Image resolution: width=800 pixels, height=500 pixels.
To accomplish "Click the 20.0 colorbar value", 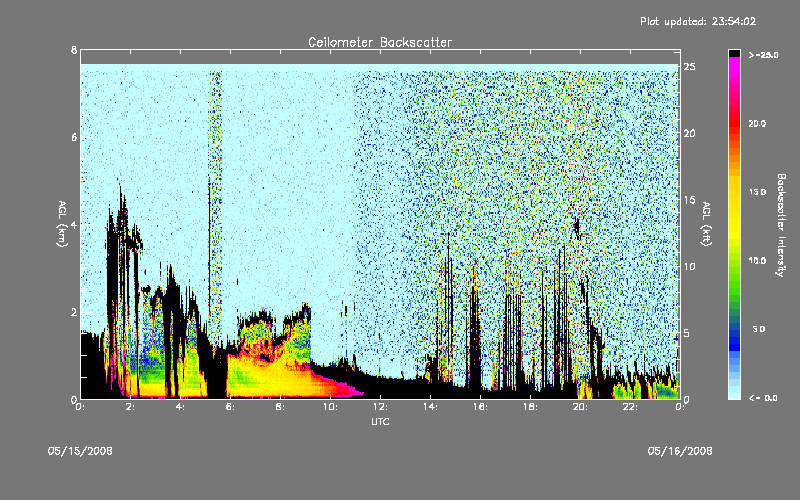I will pyautogui.click(x=757, y=124).
